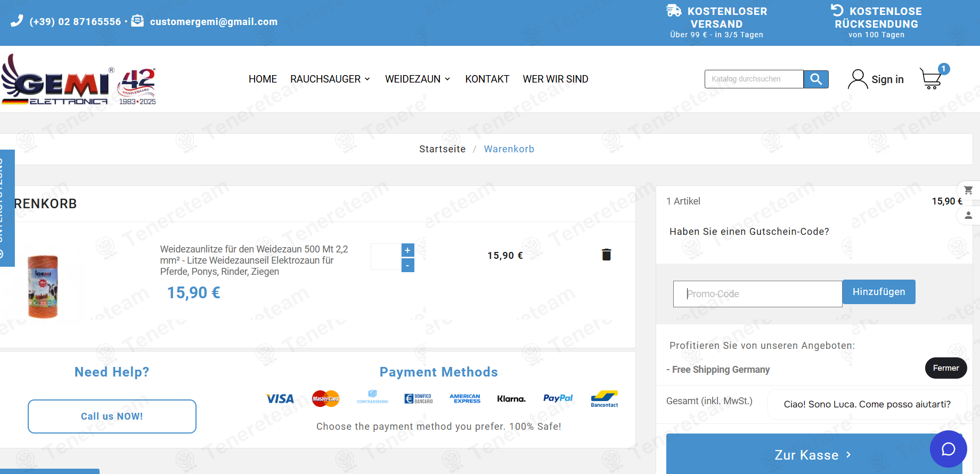Click the Fermer chat button
Image resolution: width=980 pixels, height=474 pixels.
(946, 368)
